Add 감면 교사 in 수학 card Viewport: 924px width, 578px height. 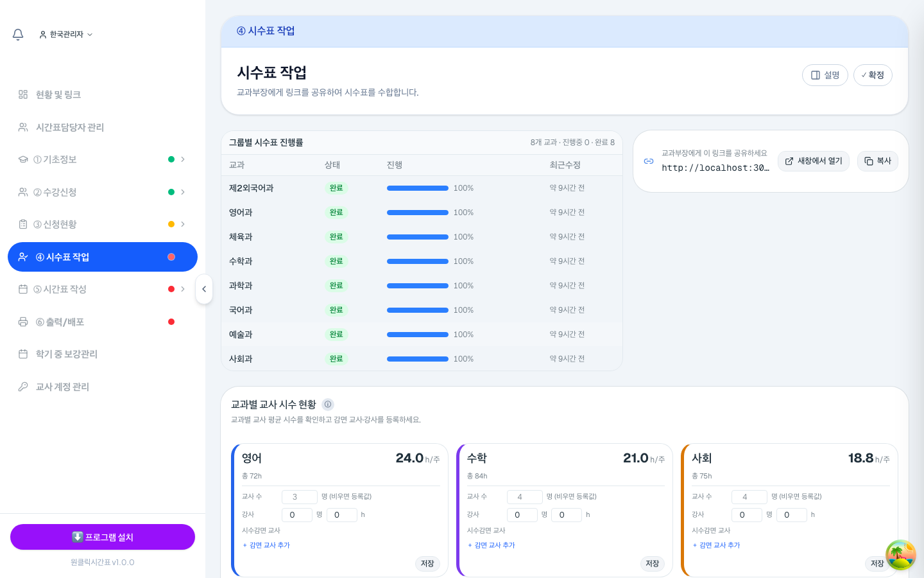492,545
